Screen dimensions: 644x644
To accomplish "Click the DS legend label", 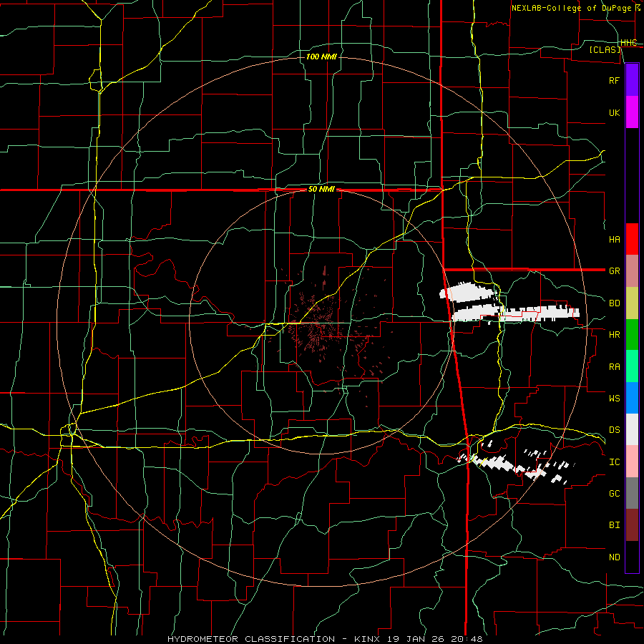I will tap(614, 430).
